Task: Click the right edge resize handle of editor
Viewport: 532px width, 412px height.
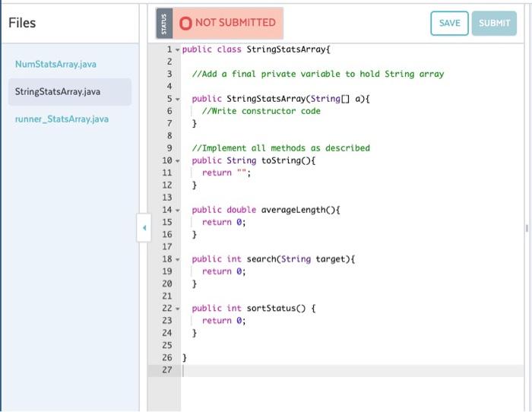Action: pyautogui.click(x=527, y=228)
